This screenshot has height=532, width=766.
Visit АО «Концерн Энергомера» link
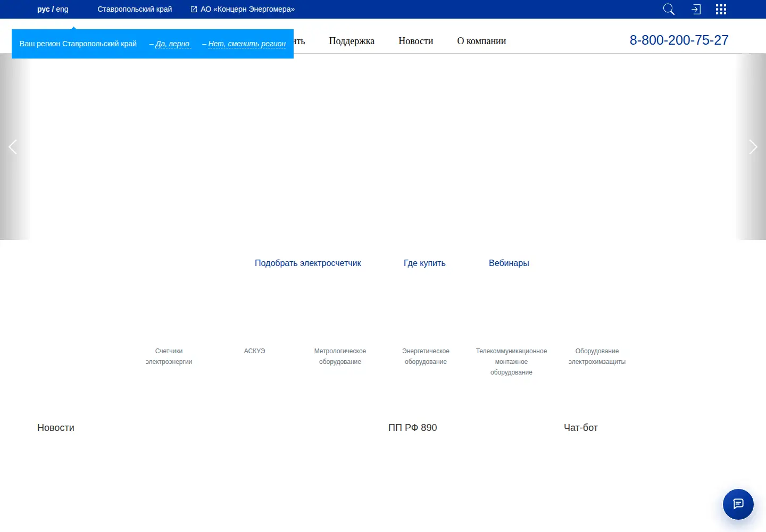[x=247, y=9]
